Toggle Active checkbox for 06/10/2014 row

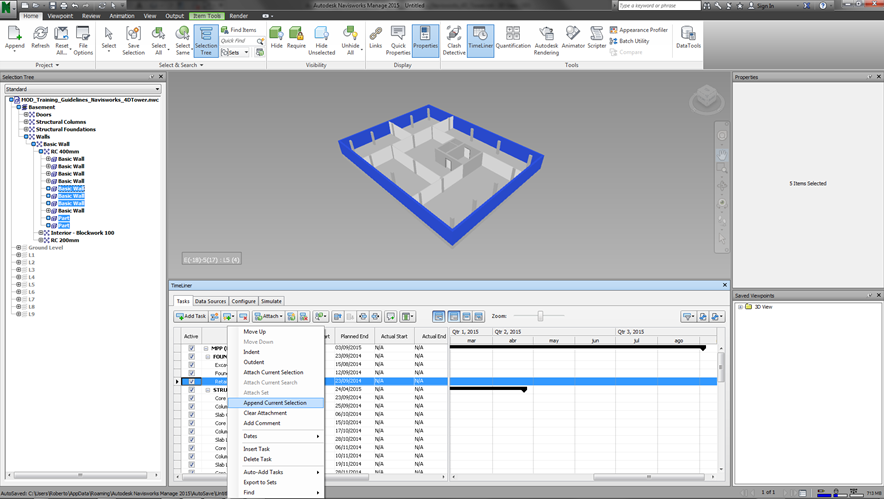(x=192, y=414)
